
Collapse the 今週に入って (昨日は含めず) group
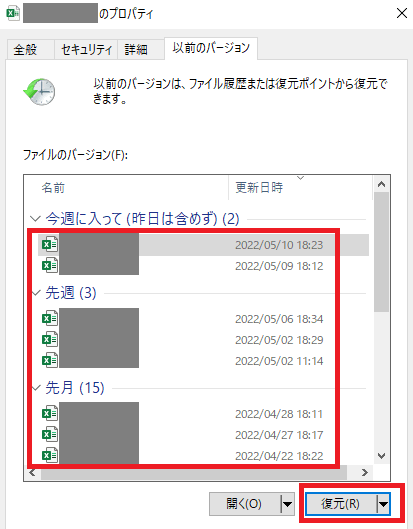pos(35,219)
